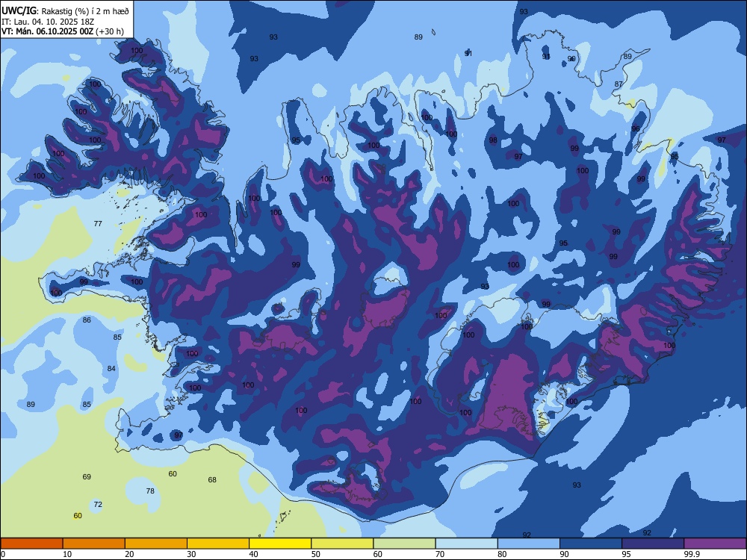
Task: Click the humidity value '87' on the map
Action: coord(619,84)
